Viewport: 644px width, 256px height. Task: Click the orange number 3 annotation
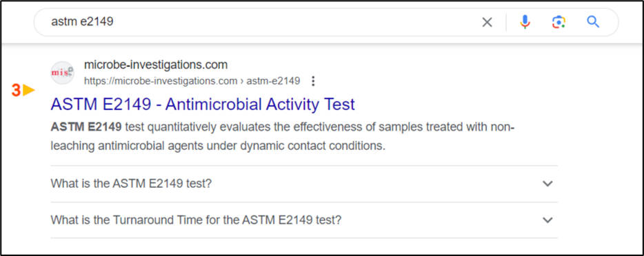16,91
